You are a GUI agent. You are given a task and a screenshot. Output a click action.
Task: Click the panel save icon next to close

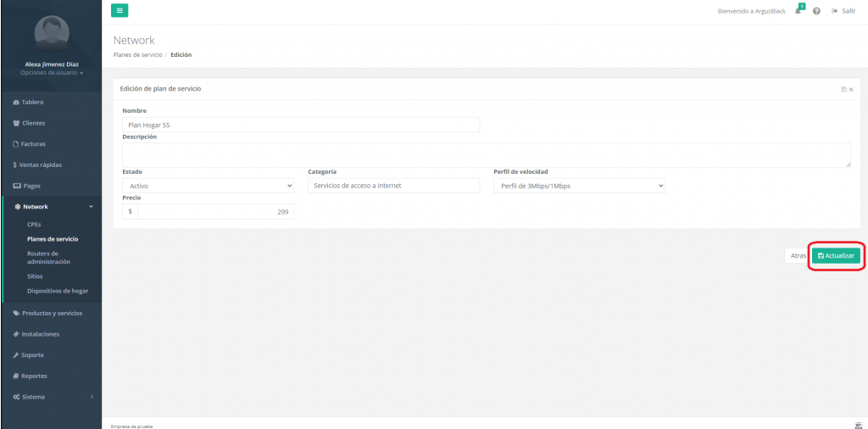pyautogui.click(x=843, y=89)
